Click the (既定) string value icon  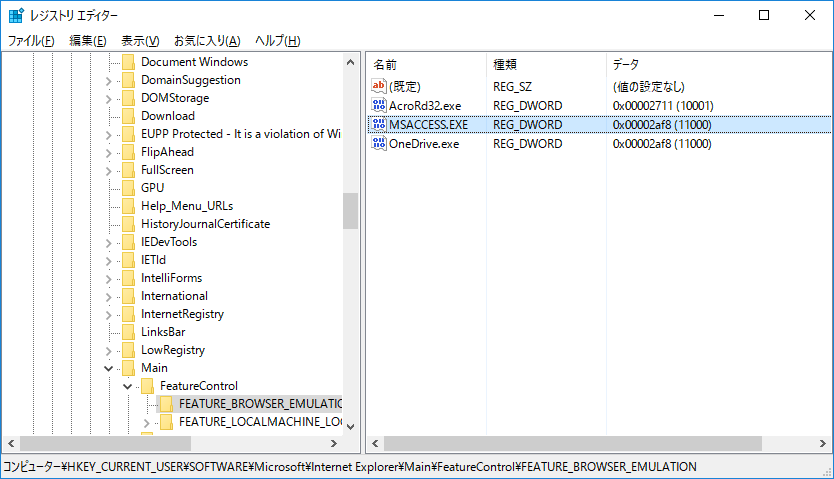pyautogui.click(x=379, y=86)
